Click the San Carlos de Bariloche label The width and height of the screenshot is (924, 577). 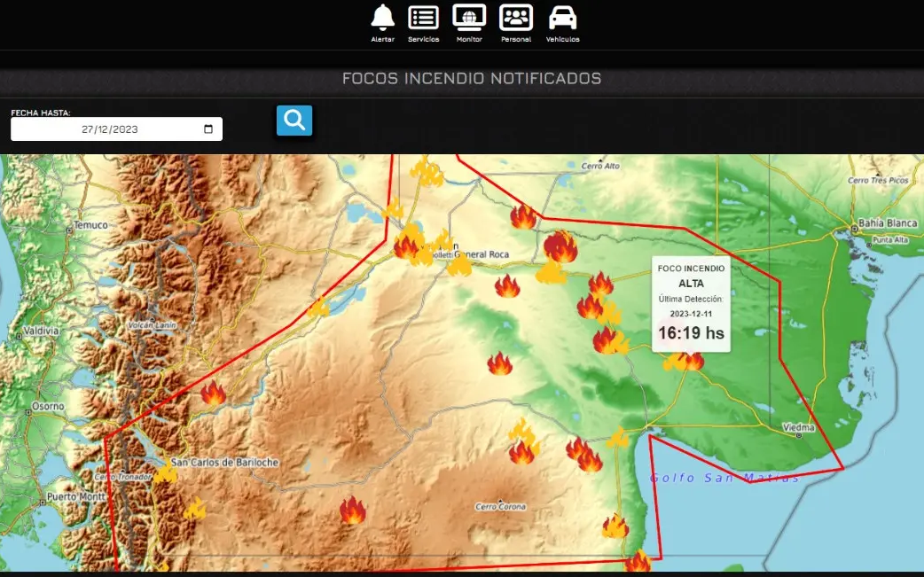[x=224, y=462]
